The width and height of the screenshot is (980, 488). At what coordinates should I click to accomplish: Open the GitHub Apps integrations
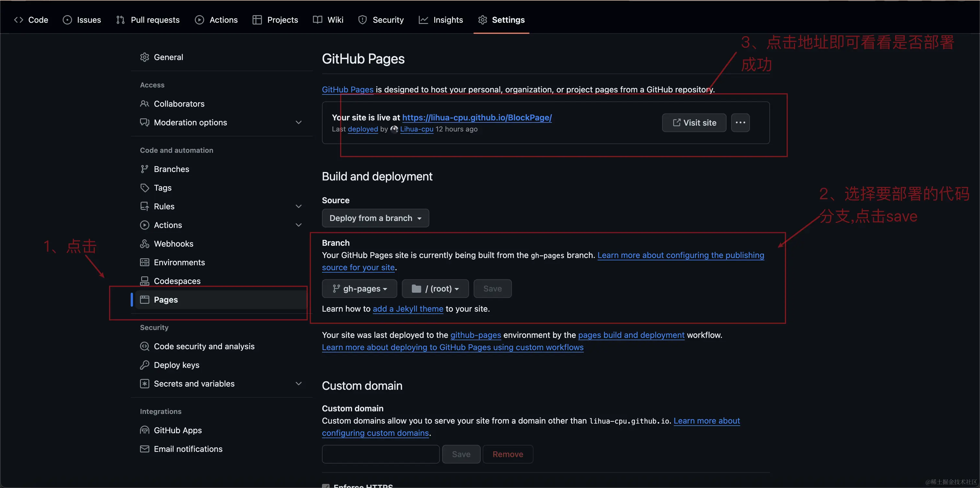(178, 430)
